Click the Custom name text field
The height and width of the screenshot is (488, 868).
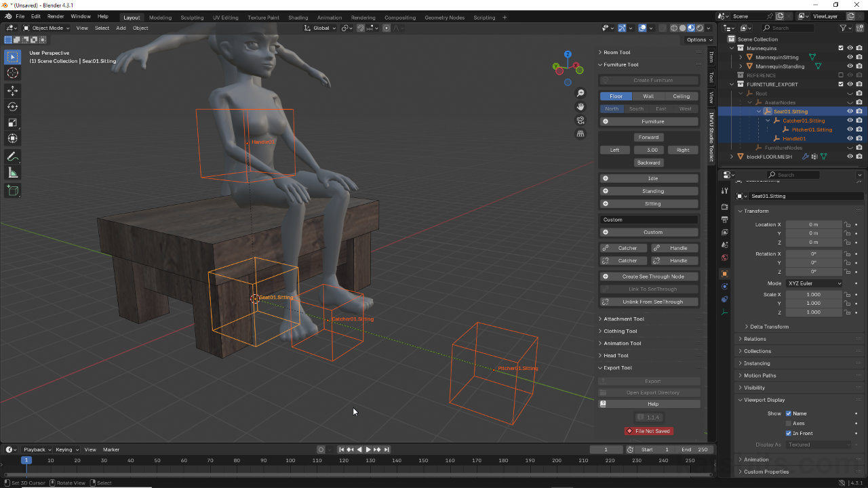coord(649,220)
